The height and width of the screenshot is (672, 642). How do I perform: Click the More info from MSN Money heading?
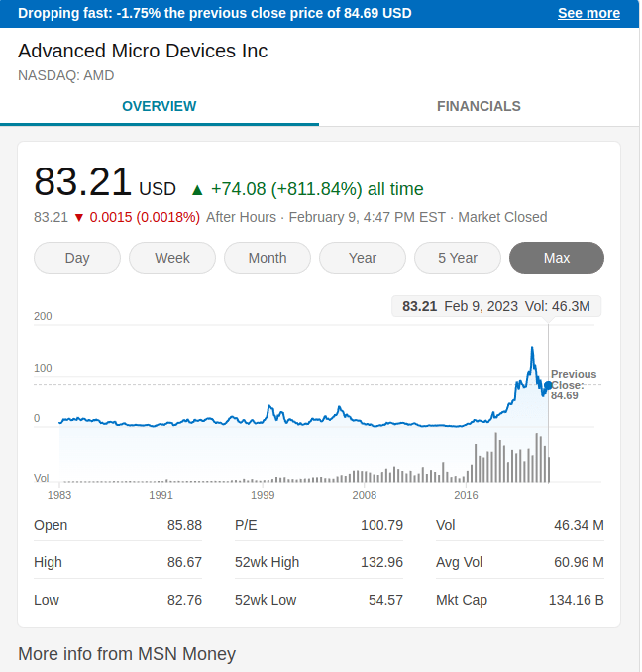coord(127,653)
